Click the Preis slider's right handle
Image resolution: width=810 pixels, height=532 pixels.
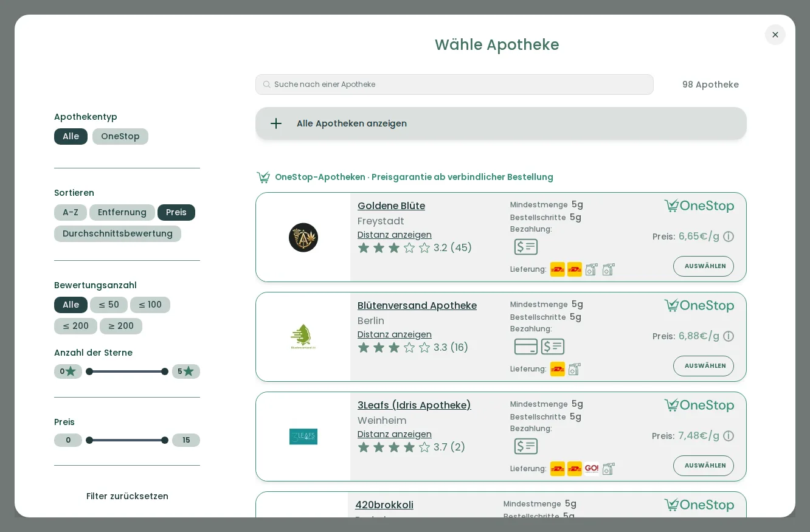[x=165, y=440]
